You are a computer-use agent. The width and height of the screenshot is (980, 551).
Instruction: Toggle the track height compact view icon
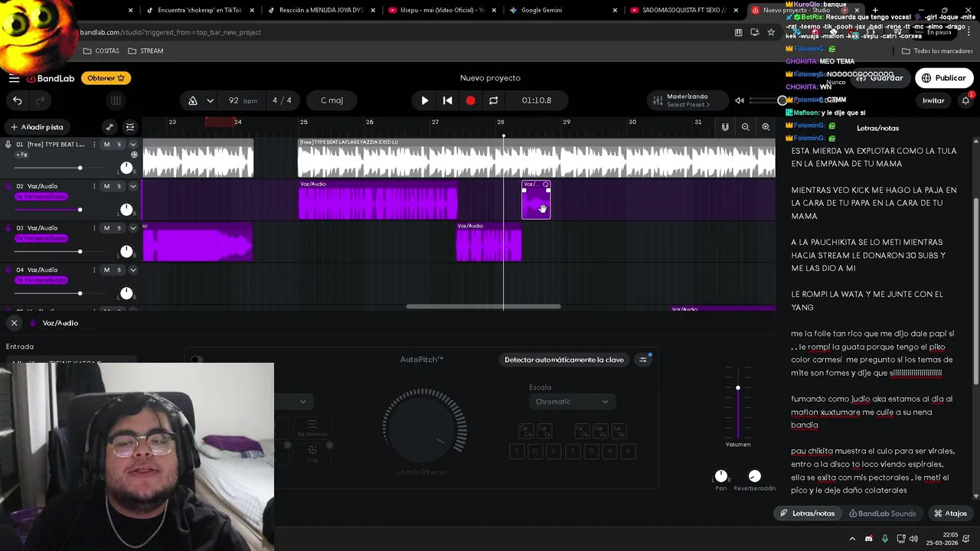coord(130,127)
